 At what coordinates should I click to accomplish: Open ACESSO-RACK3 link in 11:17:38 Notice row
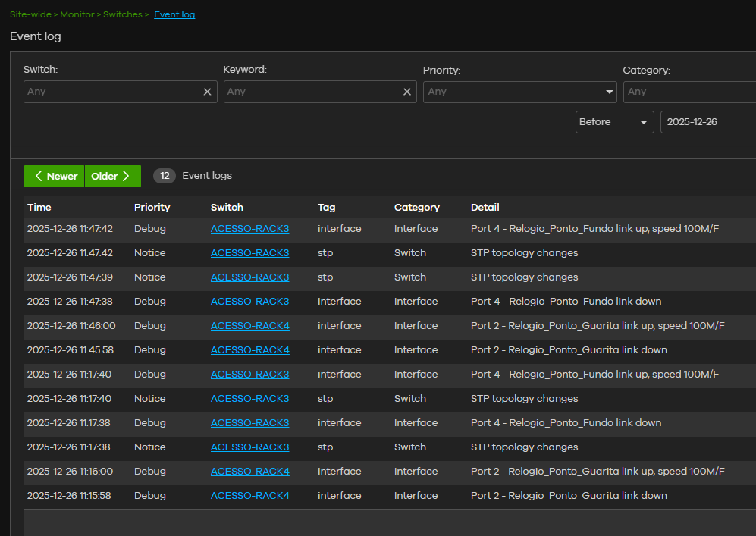tap(249, 447)
